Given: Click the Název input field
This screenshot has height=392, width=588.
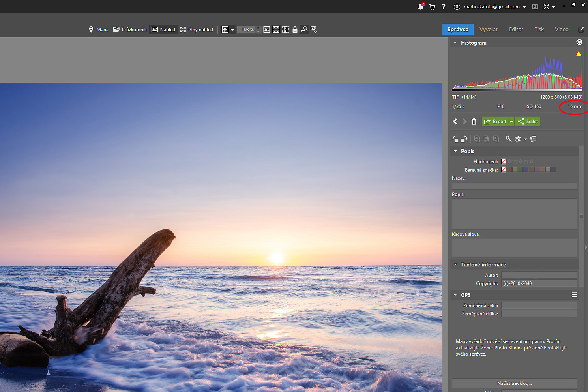Looking at the screenshot, I should 515,186.
